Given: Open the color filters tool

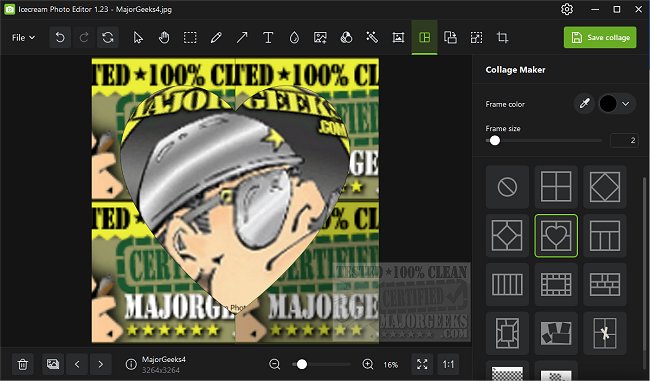Looking at the screenshot, I should (x=346, y=38).
